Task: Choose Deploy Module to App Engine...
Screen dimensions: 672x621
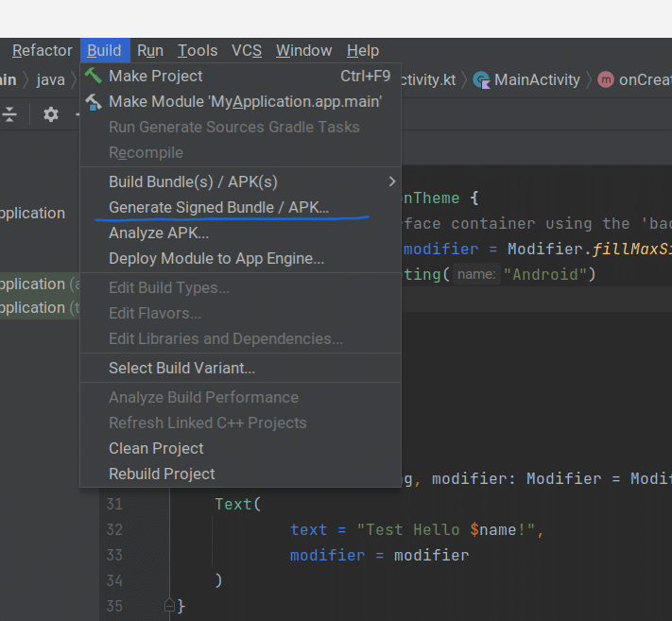Action: click(240, 258)
